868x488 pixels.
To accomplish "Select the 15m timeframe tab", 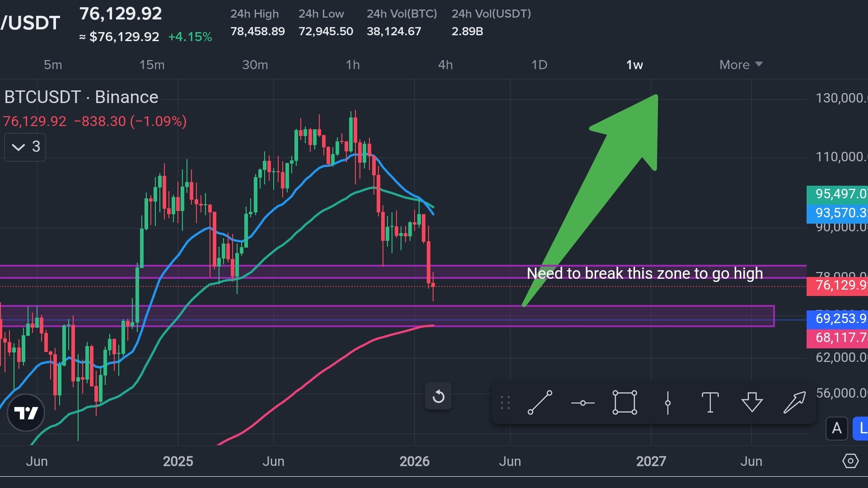I will [x=152, y=65].
